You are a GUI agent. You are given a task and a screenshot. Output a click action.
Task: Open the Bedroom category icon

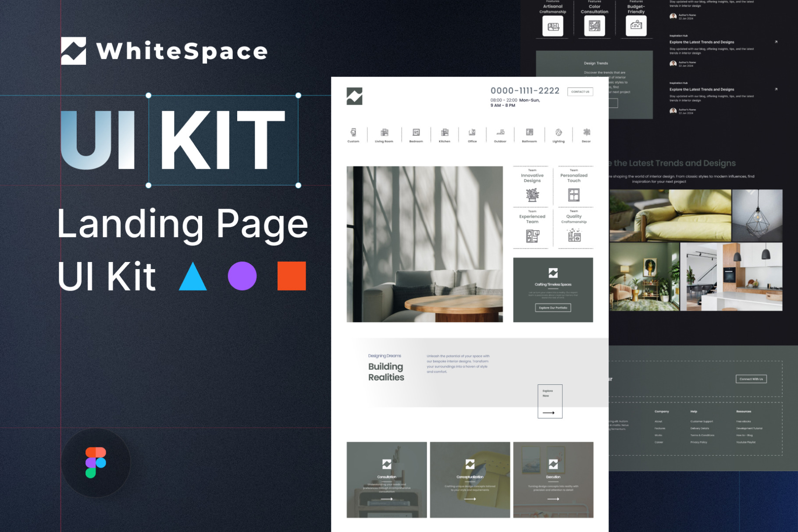click(416, 133)
